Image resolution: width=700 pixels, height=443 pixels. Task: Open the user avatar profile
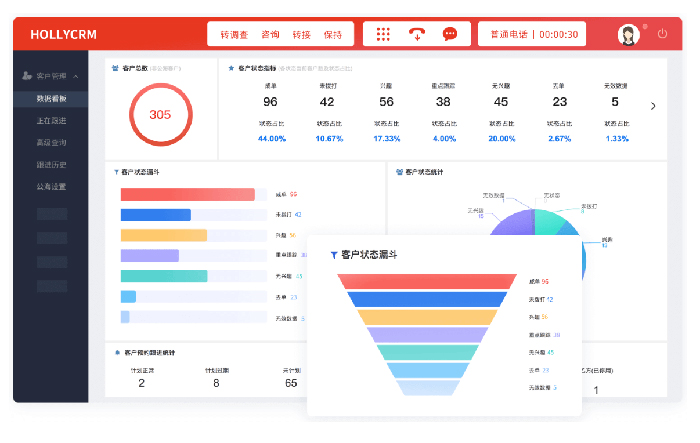628,35
